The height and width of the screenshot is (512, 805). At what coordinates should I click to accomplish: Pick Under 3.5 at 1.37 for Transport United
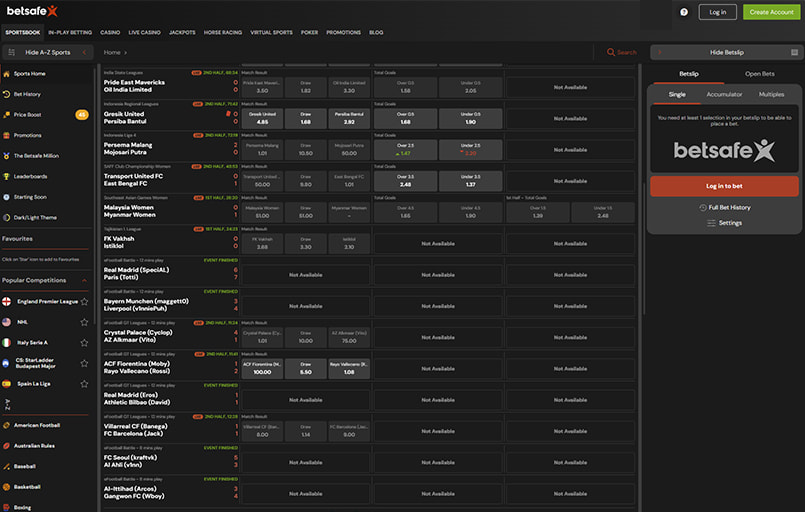point(470,181)
